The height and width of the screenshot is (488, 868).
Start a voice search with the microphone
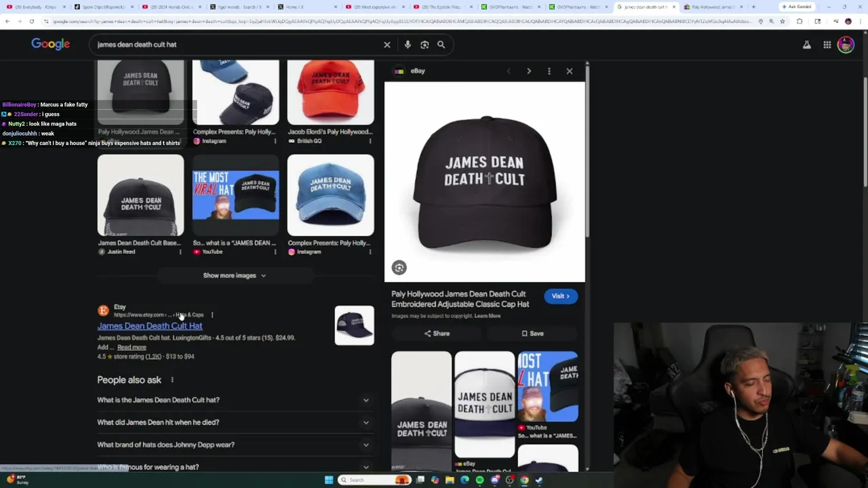(408, 45)
